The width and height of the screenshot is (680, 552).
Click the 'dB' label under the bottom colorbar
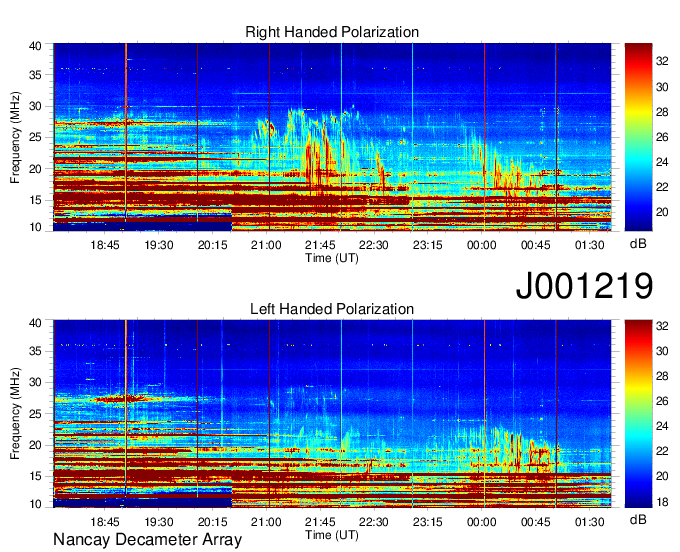pos(638,519)
